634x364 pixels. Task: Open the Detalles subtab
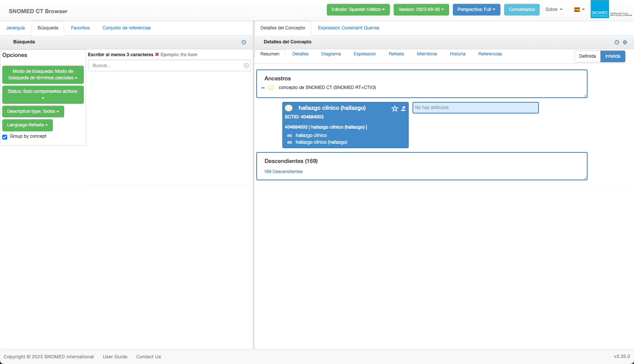click(x=300, y=54)
